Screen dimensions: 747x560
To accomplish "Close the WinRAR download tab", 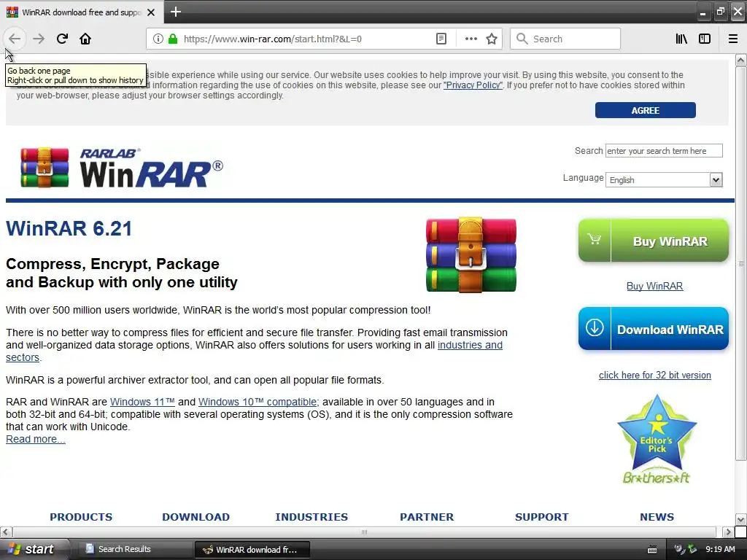I will [x=151, y=12].
